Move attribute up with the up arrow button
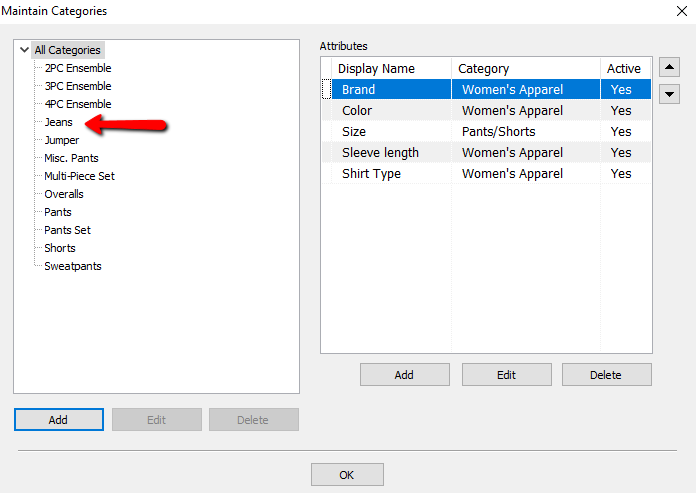Viewport: 696px width, 493px height. (669, 67)
